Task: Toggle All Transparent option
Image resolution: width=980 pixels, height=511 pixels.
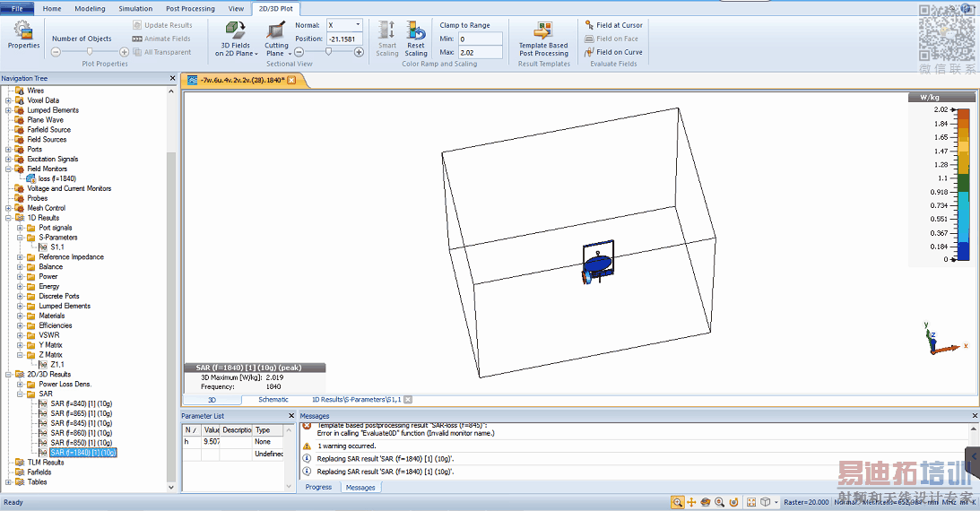Action: (x=162, y=53)
